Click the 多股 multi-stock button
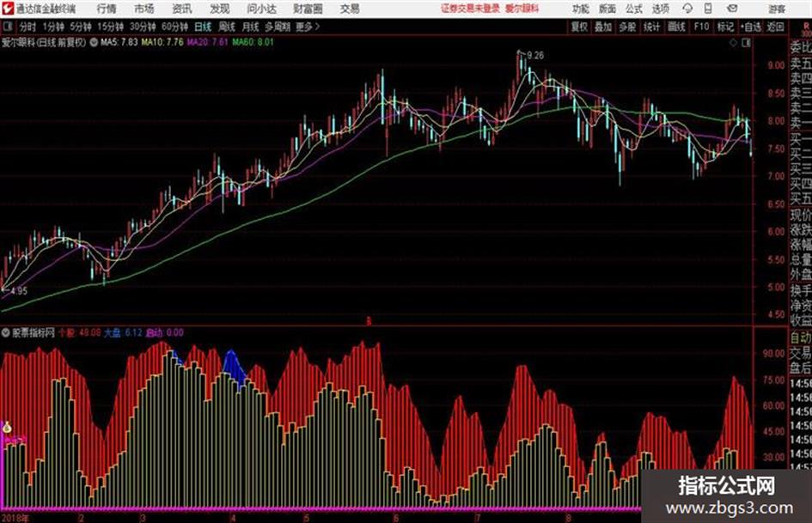812x523 pixels. pos(627,27)
